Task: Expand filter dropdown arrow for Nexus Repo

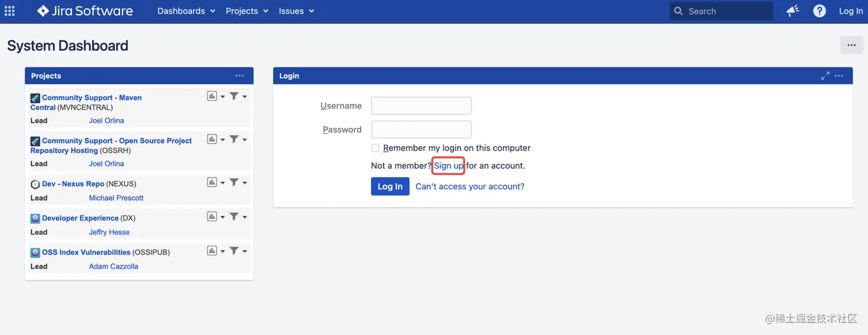Action: (x=245, y=183)
